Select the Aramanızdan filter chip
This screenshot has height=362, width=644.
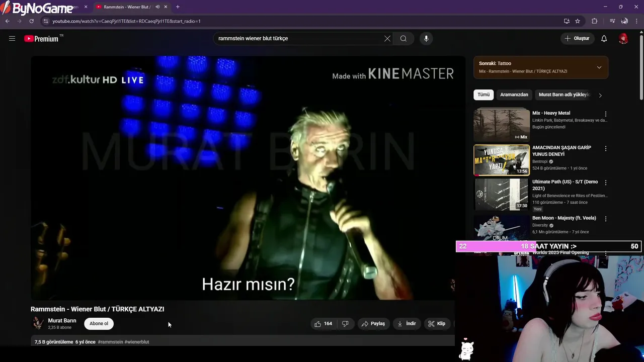pyautogui.click(x=514, y=95)
